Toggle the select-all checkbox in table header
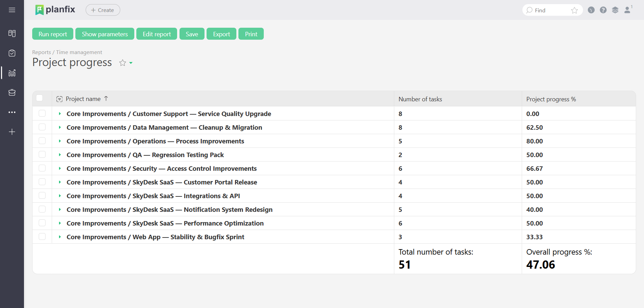Screen dimensions: 644x308 (39, 98)
